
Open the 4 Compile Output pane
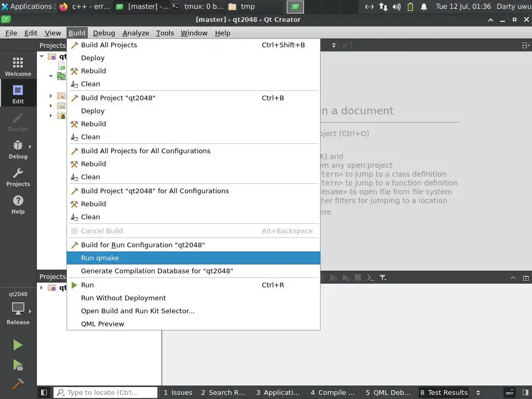point(332,393)
